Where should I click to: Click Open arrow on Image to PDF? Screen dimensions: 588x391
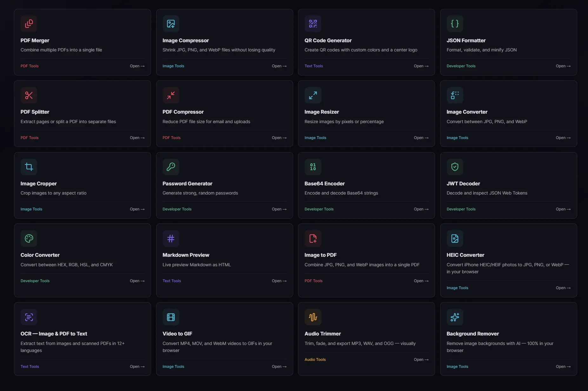point(421,281)
